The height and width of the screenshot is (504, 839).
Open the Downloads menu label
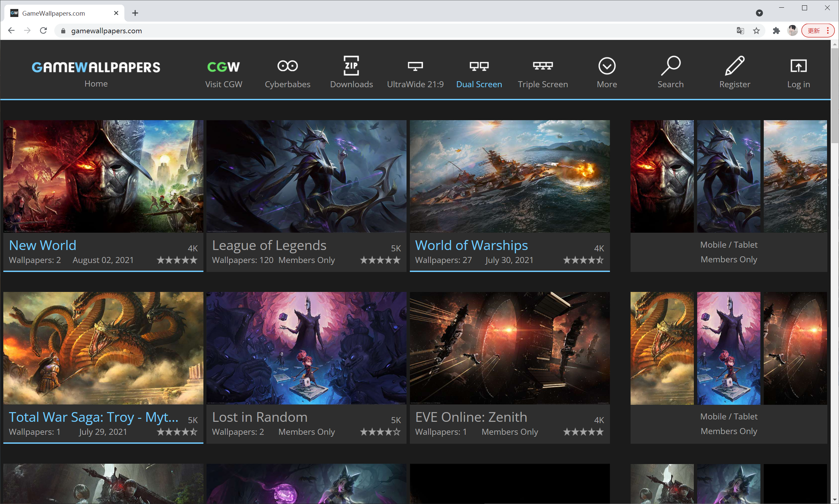pos(351,84)
